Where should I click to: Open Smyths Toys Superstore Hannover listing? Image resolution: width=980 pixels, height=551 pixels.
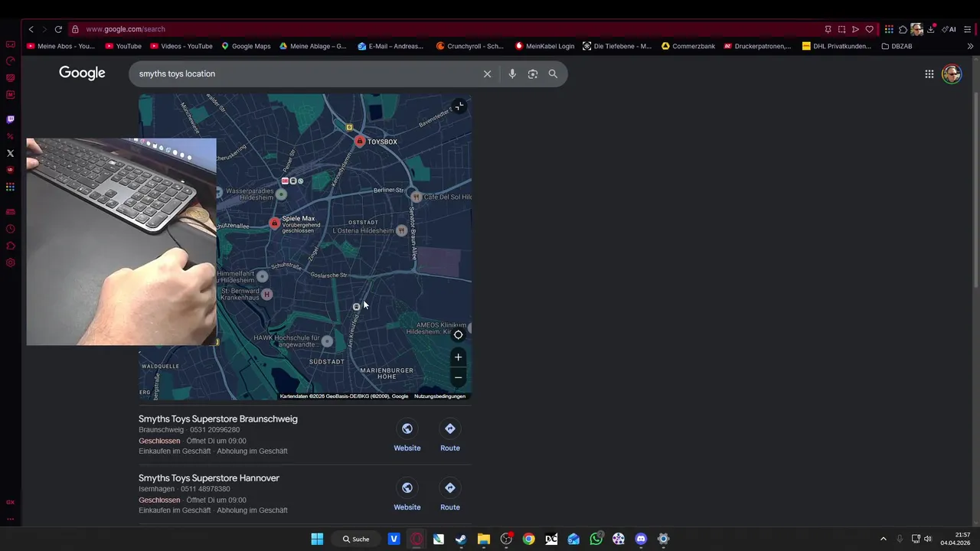(x=209, y=478)
